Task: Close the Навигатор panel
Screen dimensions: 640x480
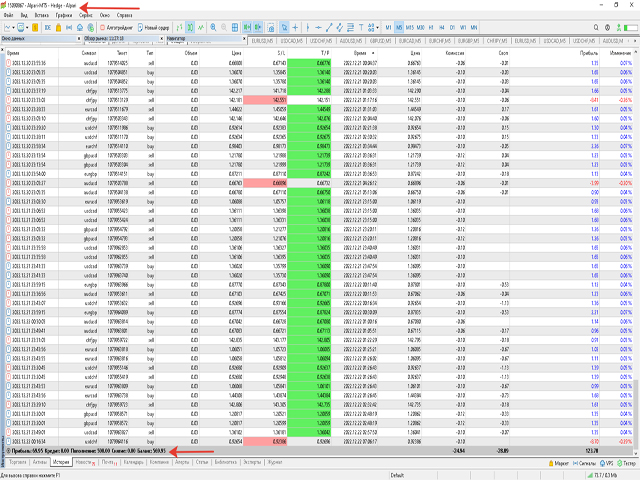Action: (244, 39)
